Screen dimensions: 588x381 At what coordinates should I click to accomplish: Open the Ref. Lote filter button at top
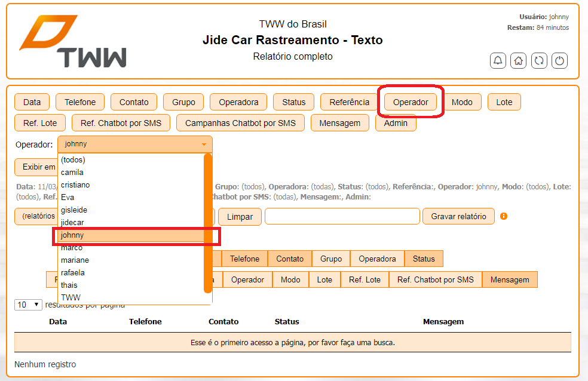pos(40,123)
